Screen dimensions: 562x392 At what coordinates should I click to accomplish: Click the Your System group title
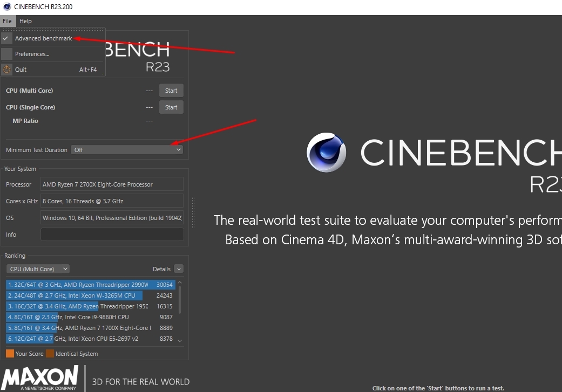coord(20,169)
